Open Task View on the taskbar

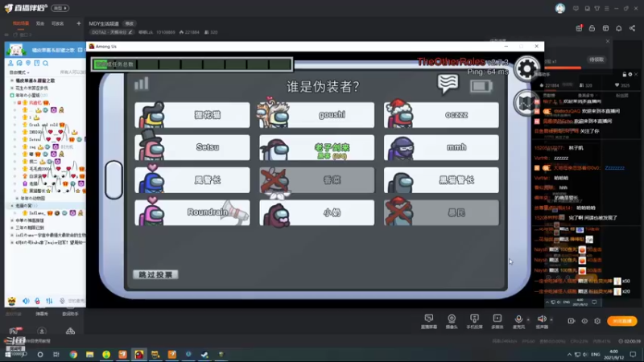[56, 354]
